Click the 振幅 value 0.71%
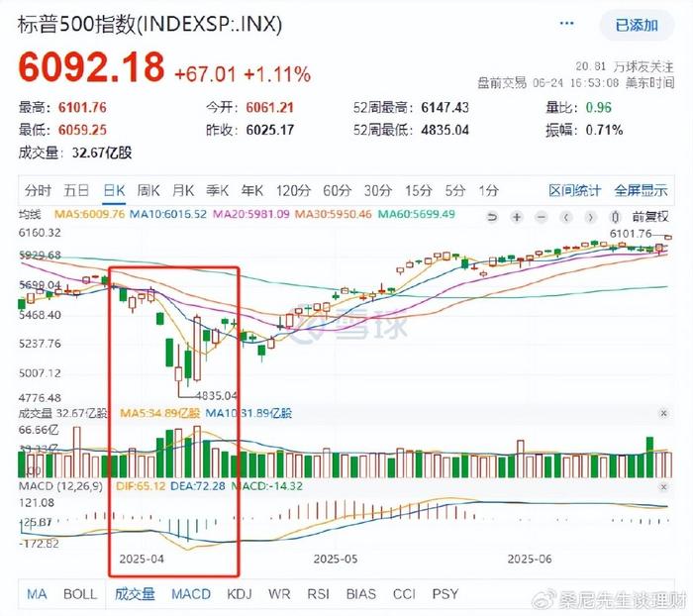 click(x=604, y=130)
